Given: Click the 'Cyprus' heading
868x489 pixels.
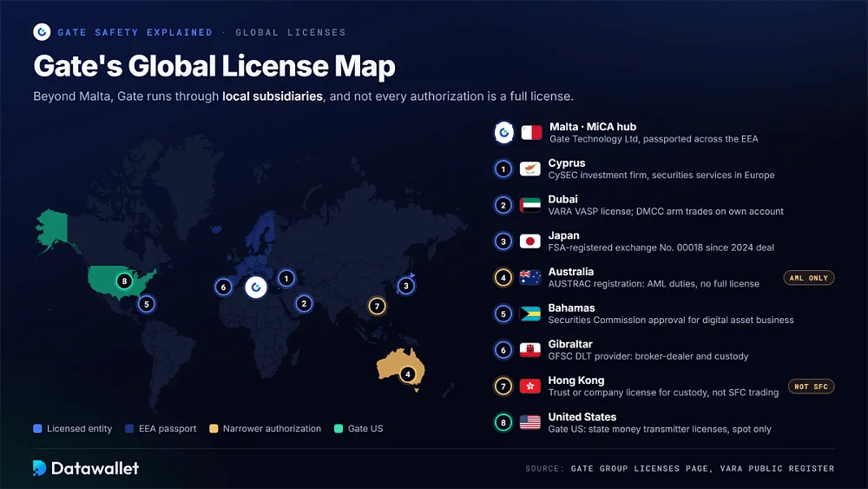Looking at the screenshot, I should point(567,162).
